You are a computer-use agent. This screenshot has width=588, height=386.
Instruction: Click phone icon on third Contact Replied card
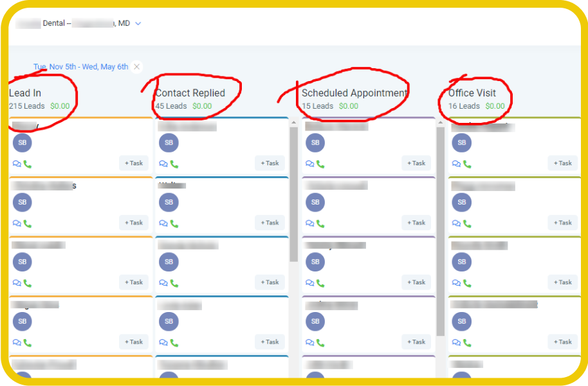pyautogui.click(x=174, y=283)
